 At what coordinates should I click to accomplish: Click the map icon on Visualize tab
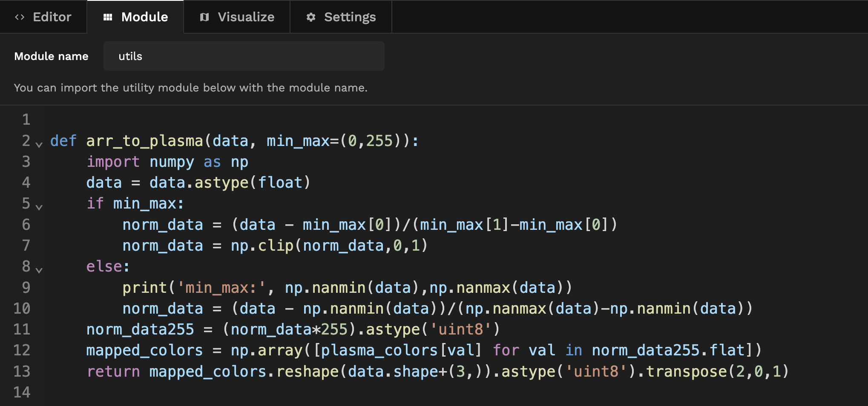coord(204,17)
